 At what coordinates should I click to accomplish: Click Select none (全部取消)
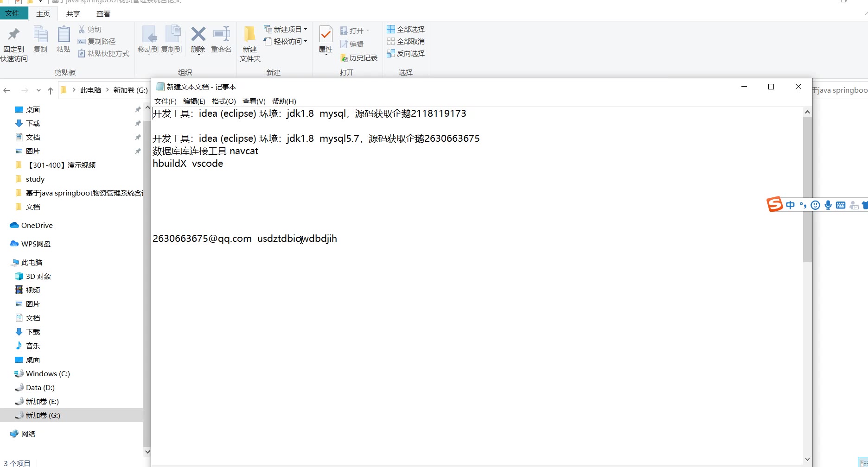pyautogui.click(x=406, y=41)
